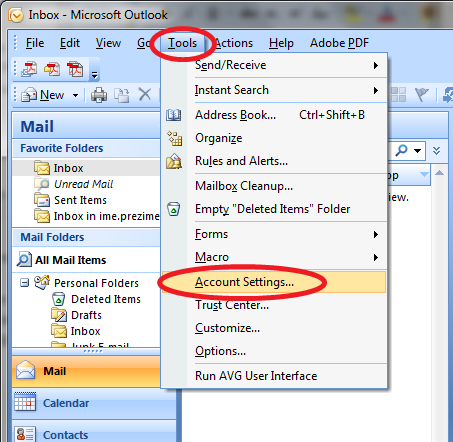Click the search magnifier icon
Screen dimensions: 453x442
tap(401, 150)
